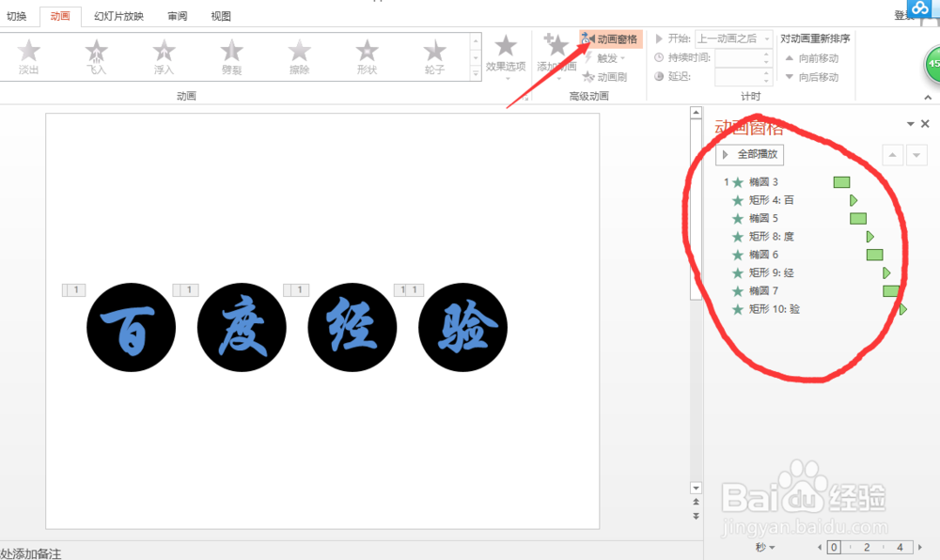This screenshot has width=940, height=560.
Task: Move animation up with pane up arrow
Action: click(x=892, y=155)
